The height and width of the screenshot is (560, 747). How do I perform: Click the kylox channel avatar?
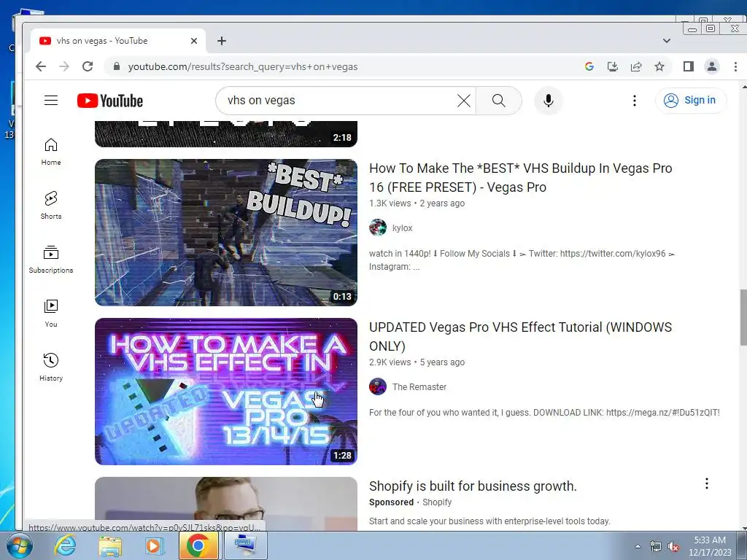(378, 227)
